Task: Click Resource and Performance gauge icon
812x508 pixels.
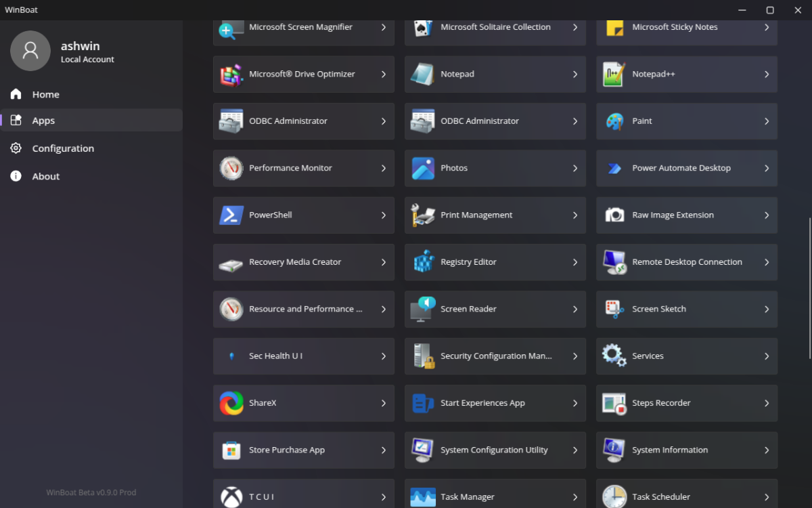Action: [231, 309]
